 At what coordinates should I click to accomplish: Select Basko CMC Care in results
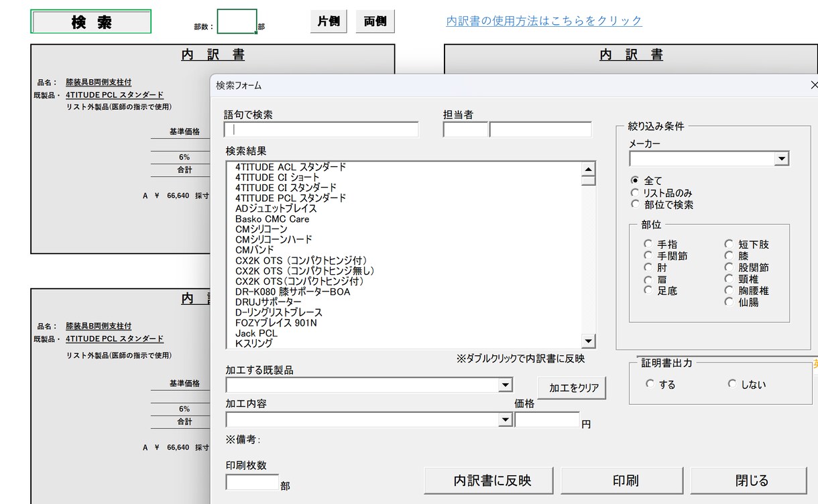tap(272, 218)
